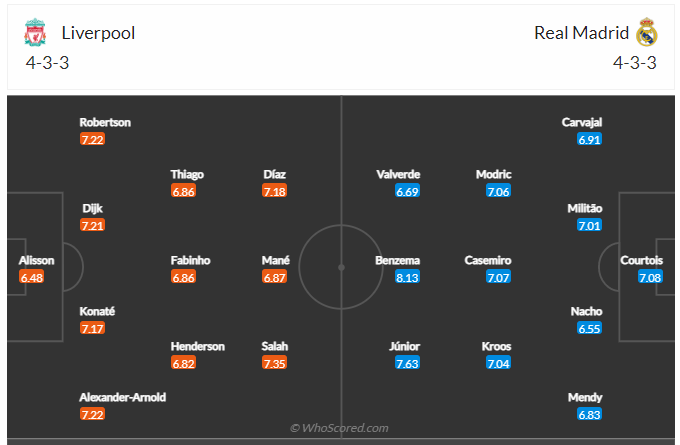
Task: Click Júnior's 7.63 rating badge
Action: tap(407, 363)
